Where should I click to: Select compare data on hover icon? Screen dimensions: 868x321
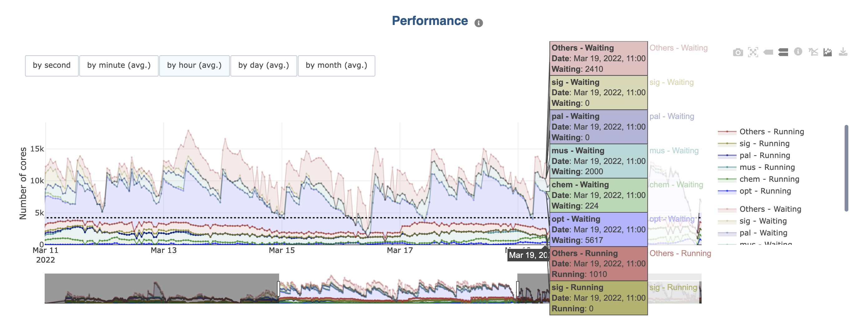pos(783,52)
